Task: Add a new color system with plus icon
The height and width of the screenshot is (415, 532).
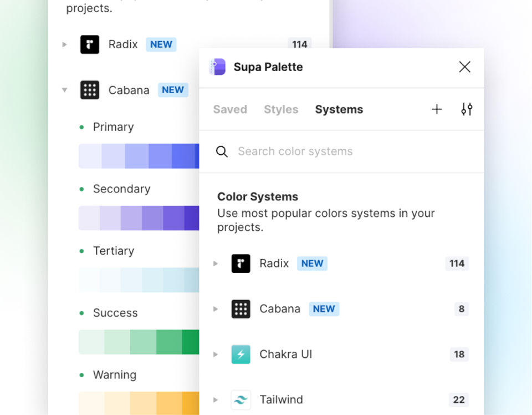Action: (x=437, y=109)
